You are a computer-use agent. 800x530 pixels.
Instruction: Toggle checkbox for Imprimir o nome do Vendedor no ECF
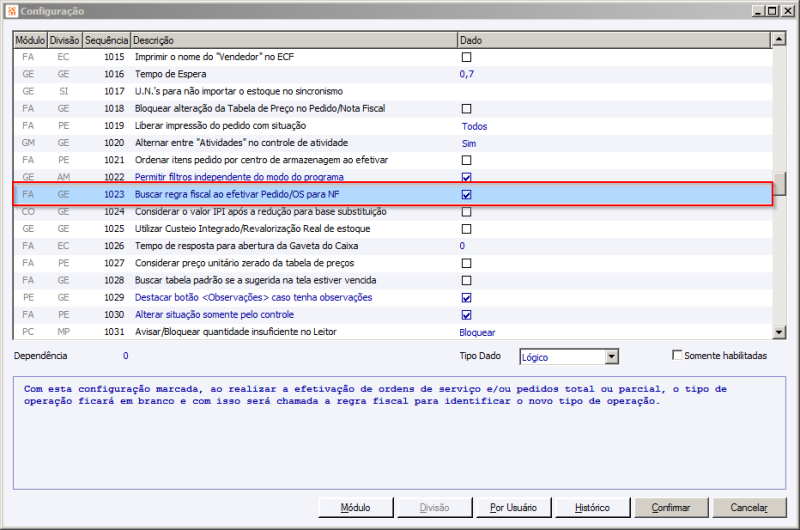[x=466, y=57]
